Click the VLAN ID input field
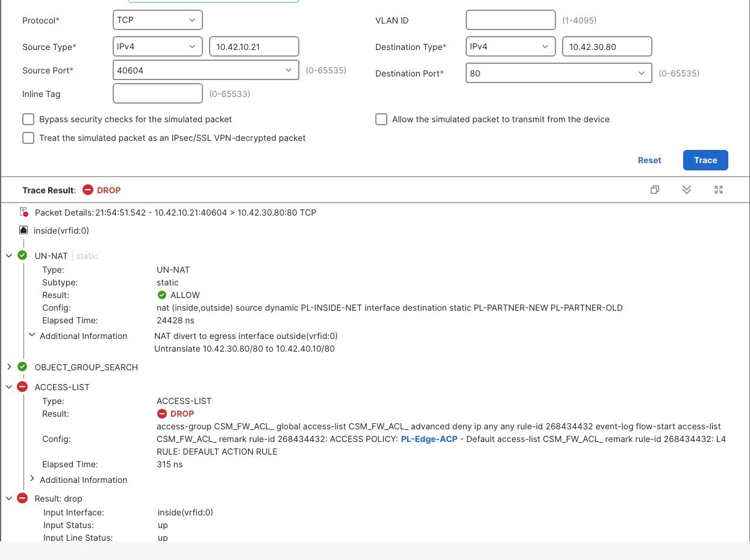Viewport: 750px width, 560px height. point(511,20)
